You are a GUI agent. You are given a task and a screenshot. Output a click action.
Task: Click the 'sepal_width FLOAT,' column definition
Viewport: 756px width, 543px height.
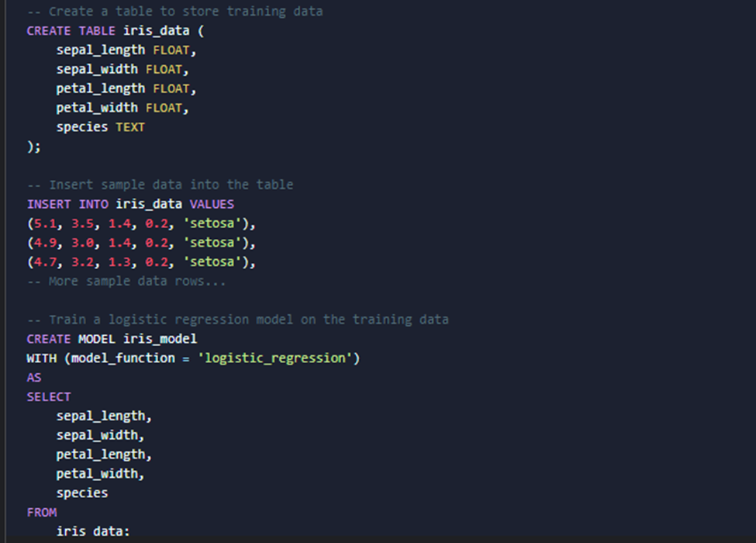click(x=123, y=70)
